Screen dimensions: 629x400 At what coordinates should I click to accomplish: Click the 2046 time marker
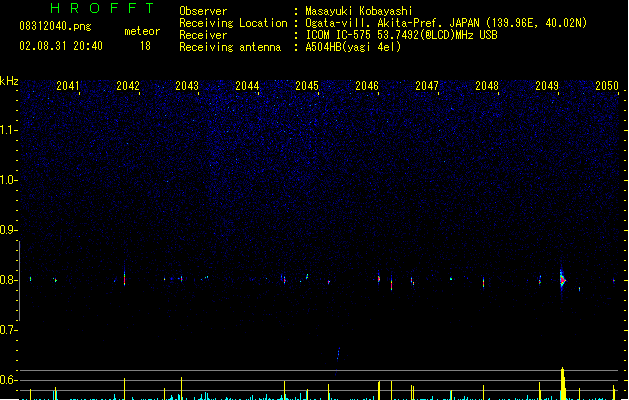click(x=367, y=86)
